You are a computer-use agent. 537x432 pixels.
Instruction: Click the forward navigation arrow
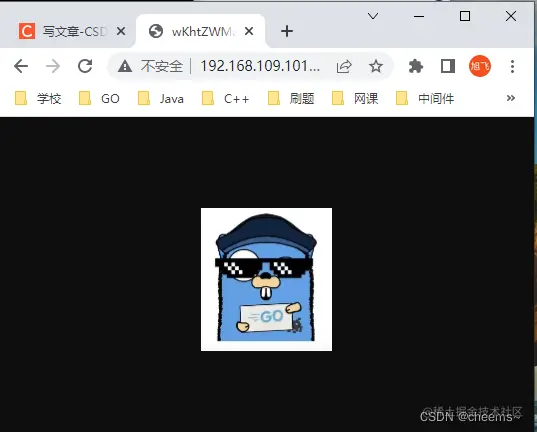(x=53, y=66)
